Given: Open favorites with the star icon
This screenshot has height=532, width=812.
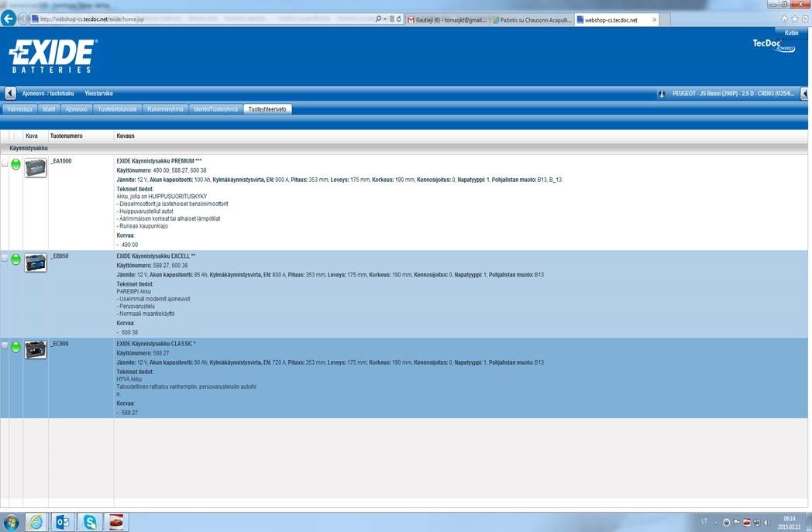Looking at the screenshot, I should pos(795,19).
